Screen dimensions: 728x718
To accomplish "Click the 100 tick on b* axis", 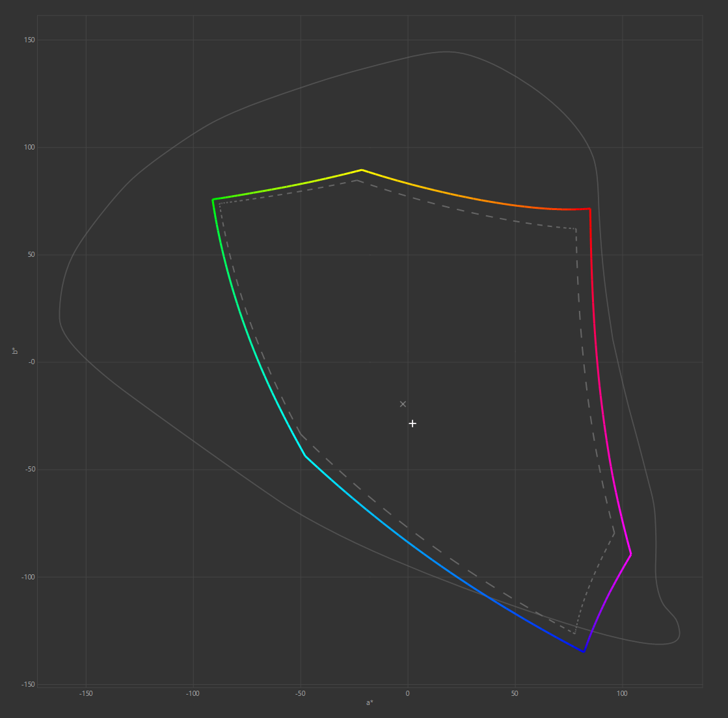I will (29, 147).
